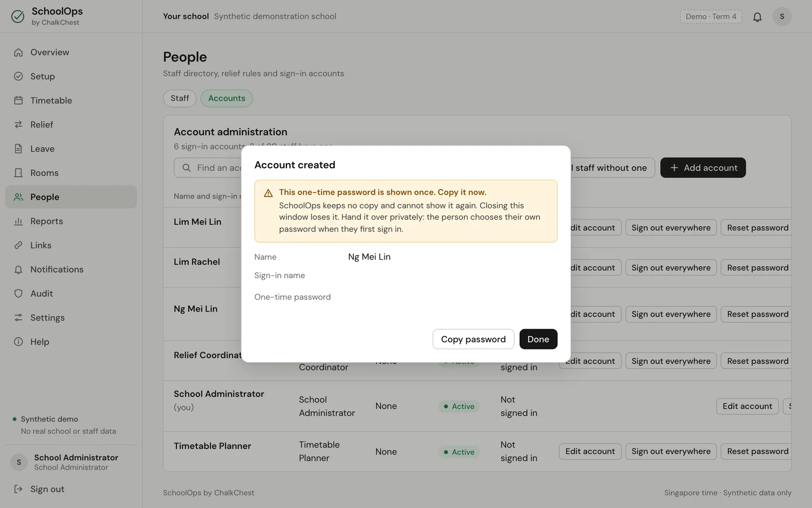Sign out everywhere for Timetable Planner
This screenshot has height=508, width=812.
click(671, 452)
